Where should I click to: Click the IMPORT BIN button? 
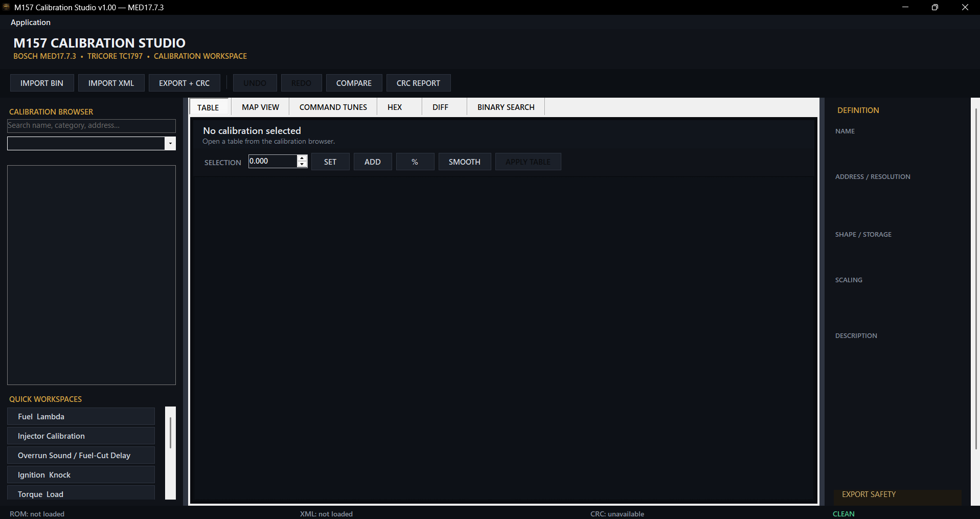coord(42,83)
